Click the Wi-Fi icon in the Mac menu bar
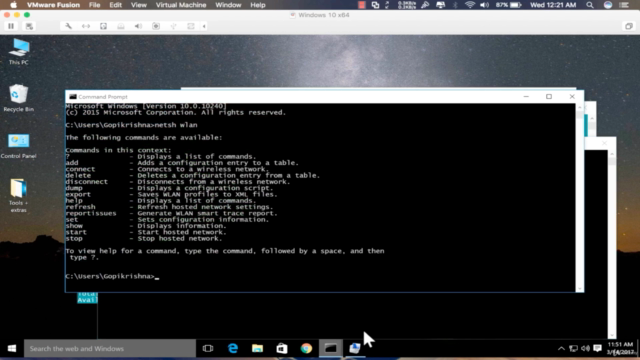 coord(470,5)
